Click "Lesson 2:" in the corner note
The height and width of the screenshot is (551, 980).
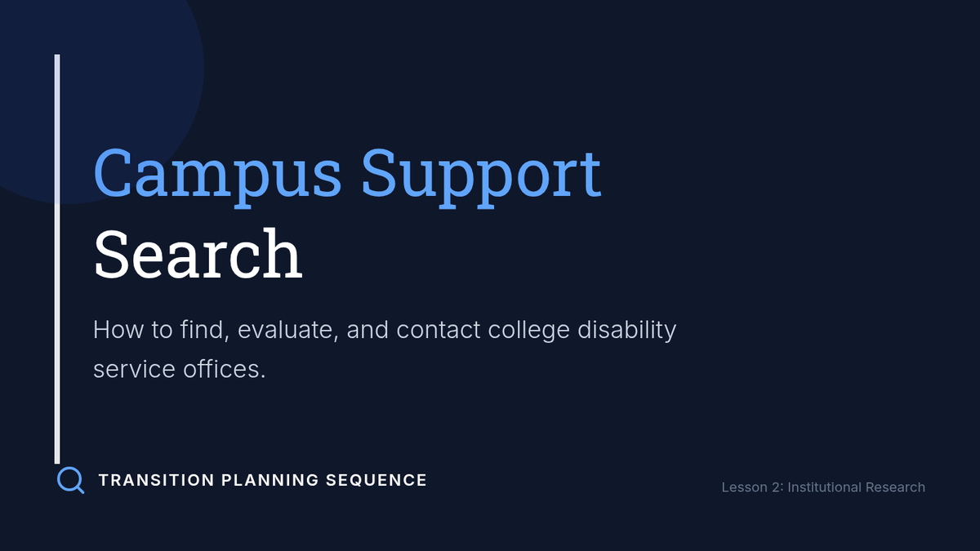click(751, 487)
